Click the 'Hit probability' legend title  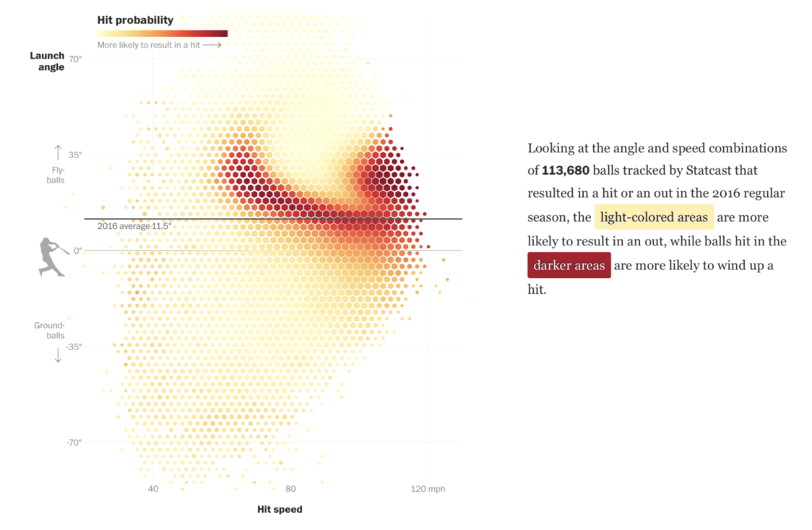pyautogui.click(x=135, y=20)
